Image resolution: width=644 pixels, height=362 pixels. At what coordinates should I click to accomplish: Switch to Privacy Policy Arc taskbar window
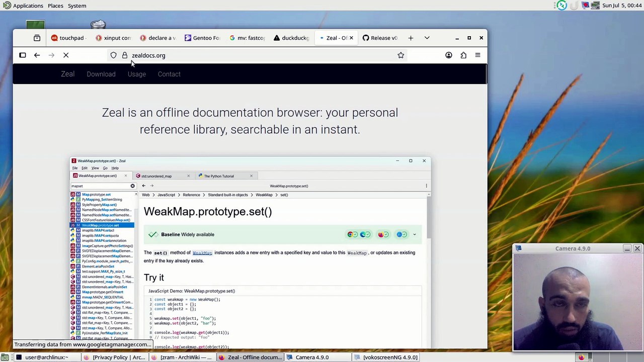point(115,357)
